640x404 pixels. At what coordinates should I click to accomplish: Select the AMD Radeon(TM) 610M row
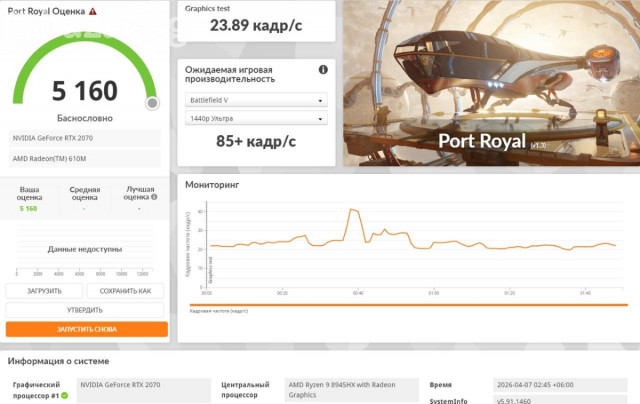85,159
